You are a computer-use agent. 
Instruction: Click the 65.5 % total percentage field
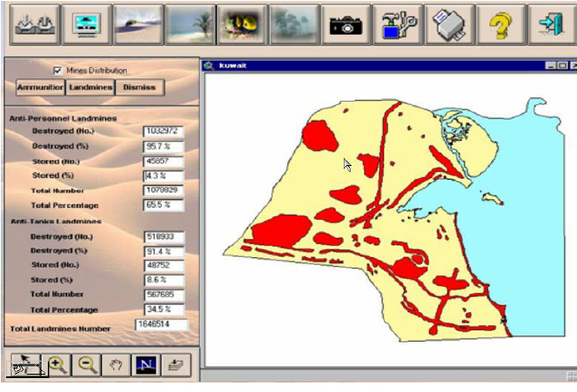click(164, 204)
